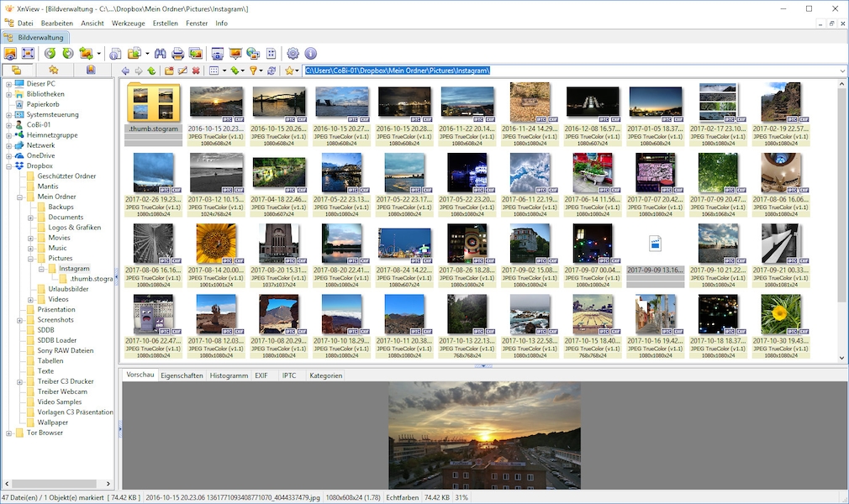Image resolution: width=849 pixels, height=504 pixels.
Task: Open the Datei menu
Action: click(25, 24)
